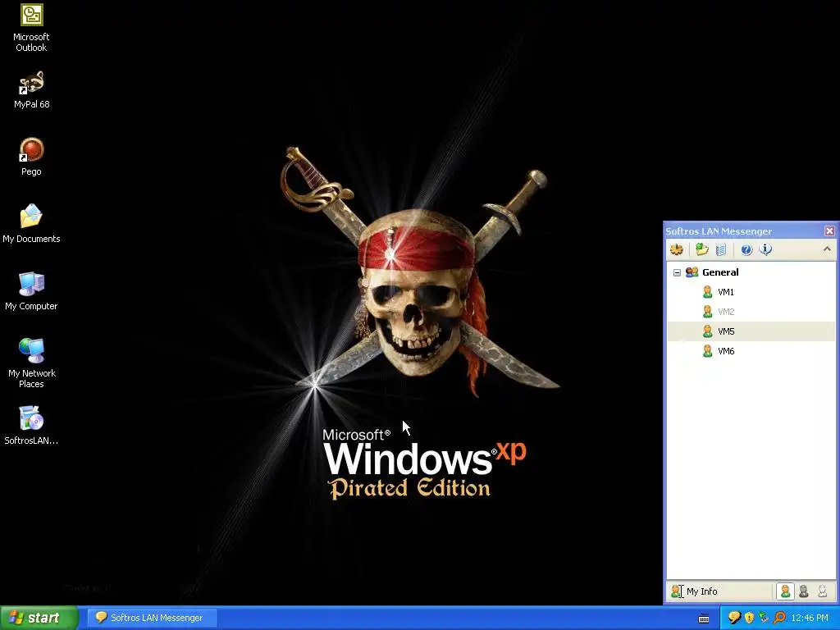Click the About info bubble icon
Screen dimensions: 840x630
coord(765,249)
